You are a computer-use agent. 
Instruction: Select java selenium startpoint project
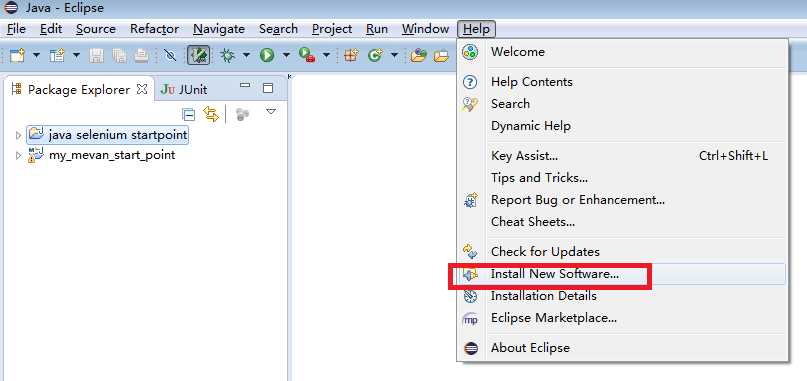108,135
